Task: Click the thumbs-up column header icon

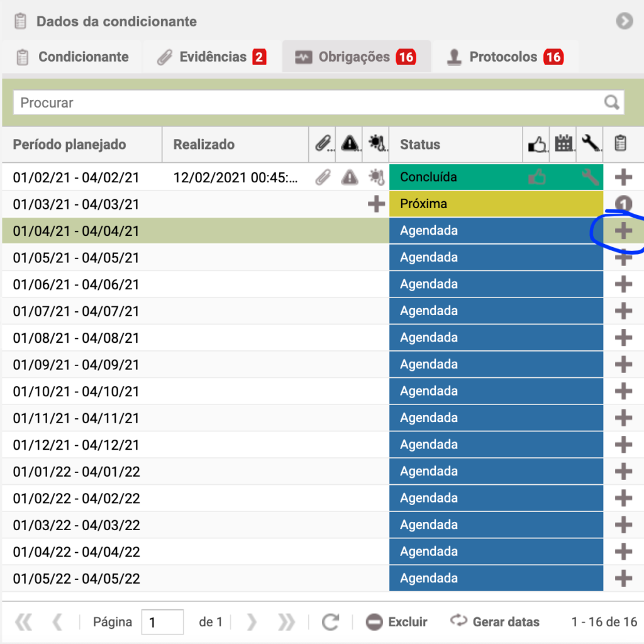Action: click(x=536, y=144)
